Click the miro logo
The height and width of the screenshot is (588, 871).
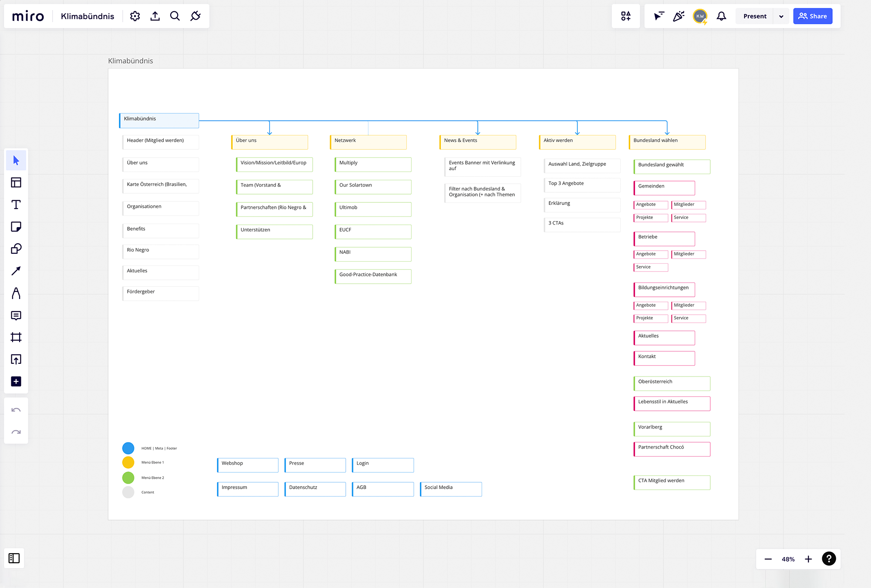pos(27,16)
